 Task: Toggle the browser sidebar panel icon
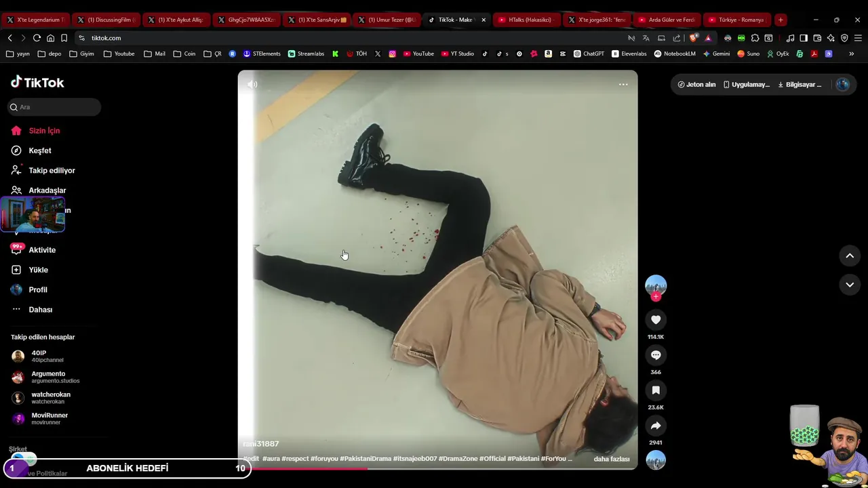804,38
